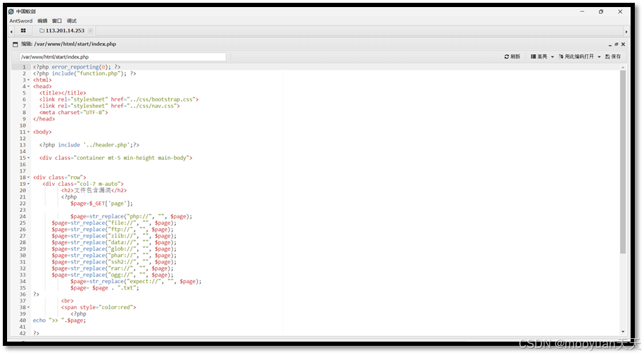Viewport: 644px width, 355px height.
Task: Collapse the body block on line 11
Action: point(28,132)
